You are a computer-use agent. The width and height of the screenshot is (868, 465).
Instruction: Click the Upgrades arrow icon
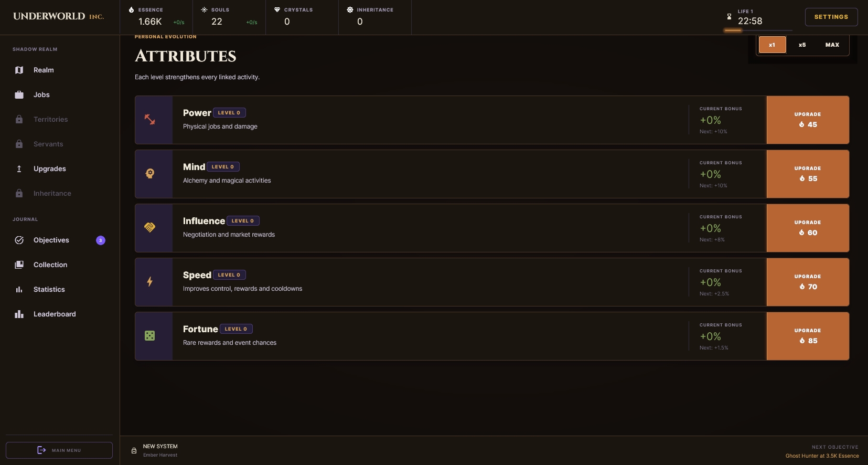click(19, 169)
